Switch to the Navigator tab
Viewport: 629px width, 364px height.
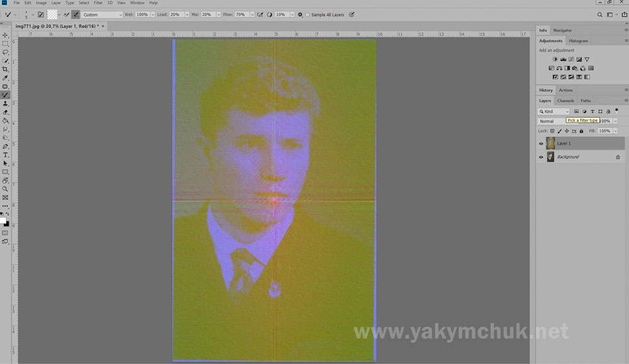point(562,30)
